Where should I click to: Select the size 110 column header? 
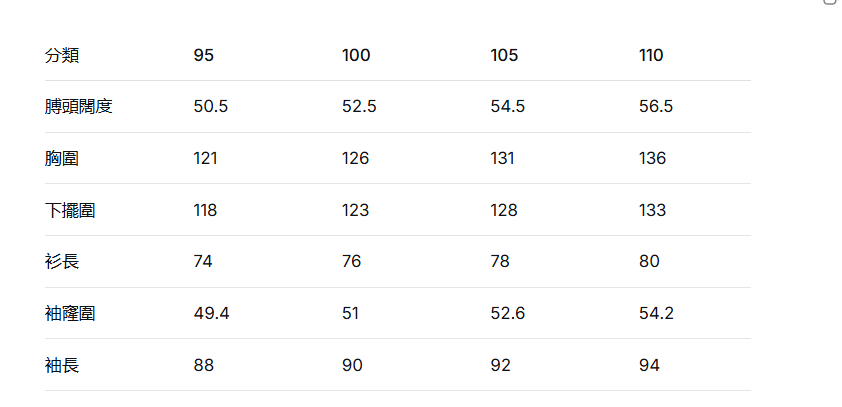(x=651, y=55)
